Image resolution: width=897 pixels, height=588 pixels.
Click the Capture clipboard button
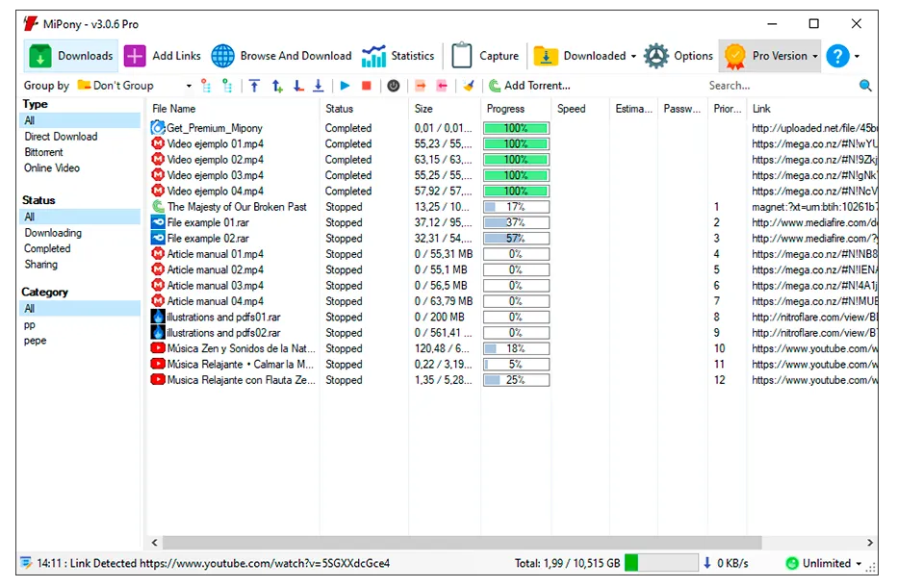(x=485, y=56)
